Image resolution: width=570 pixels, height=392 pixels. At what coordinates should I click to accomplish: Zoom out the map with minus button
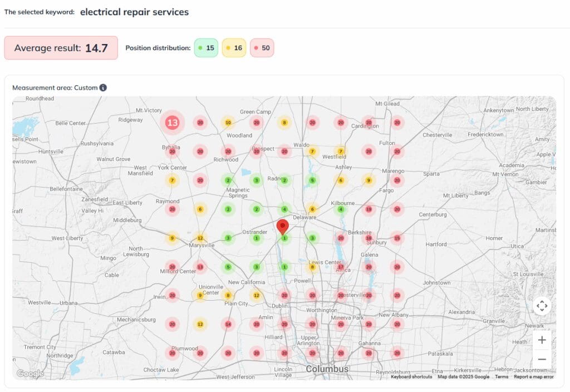[542, 359]
